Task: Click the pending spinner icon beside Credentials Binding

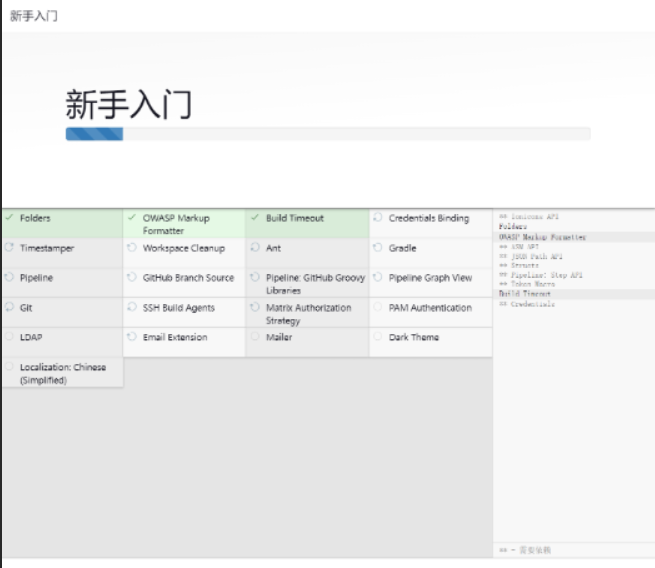Action: 378,217
